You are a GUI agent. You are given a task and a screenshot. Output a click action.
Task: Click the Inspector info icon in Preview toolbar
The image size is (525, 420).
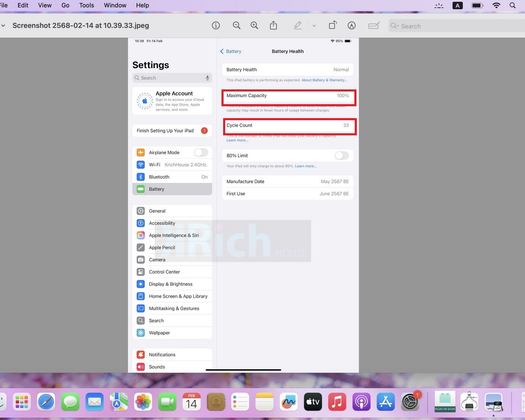tap(216, 25)
